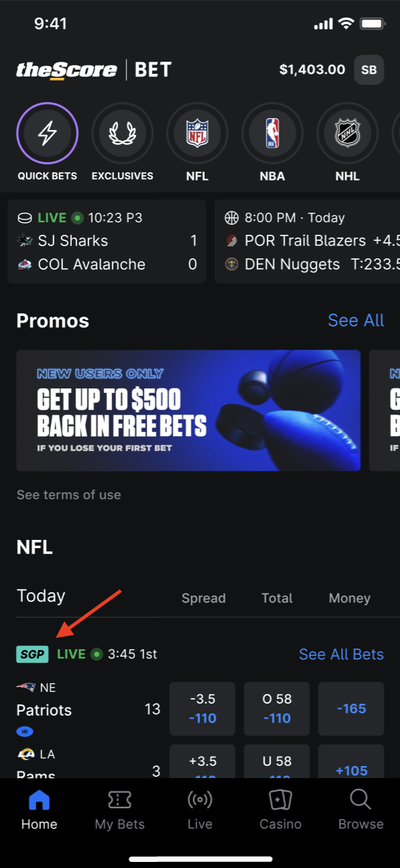Switch to the Live tab
Screen dimensions: 400x868
click(x=200, y=810)
